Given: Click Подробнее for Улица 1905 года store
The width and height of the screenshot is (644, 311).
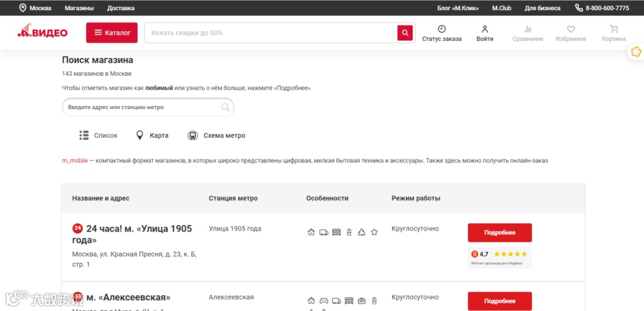Looking at the screenshot, I should [500, 232].
